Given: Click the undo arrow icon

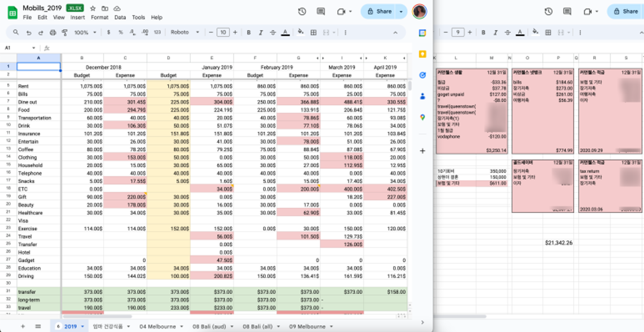Looking at the screenshot, I should [x=29, y=33].
